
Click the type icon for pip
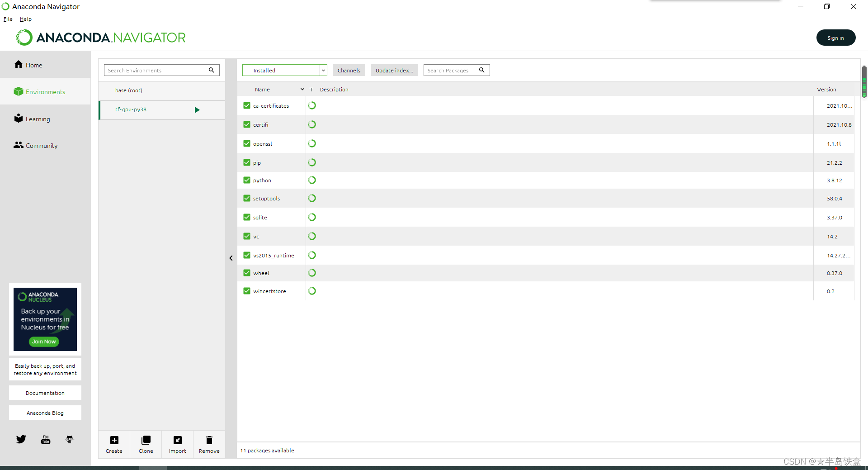pyautogui.click(x=312, y=162)
